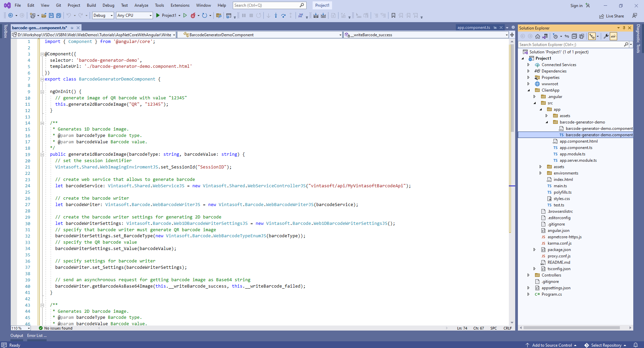Start debugging with green Project1 play button

pyautogui.click(x=158, y=15)
